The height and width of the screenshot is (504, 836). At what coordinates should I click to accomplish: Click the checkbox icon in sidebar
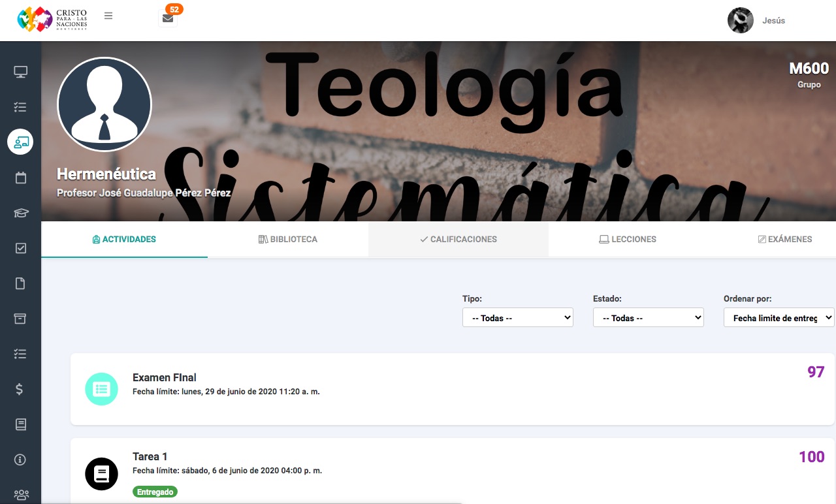click(20, 248)
